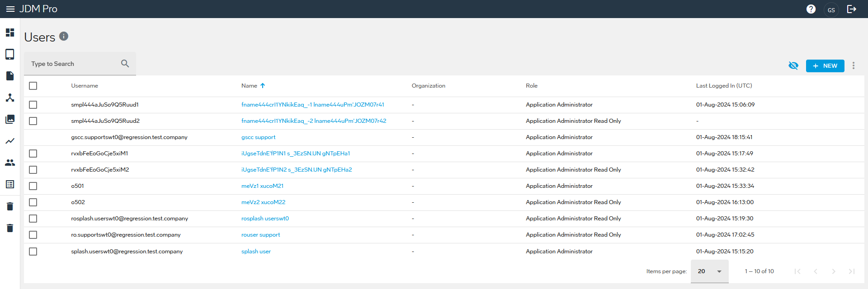
Task: Click the 01-Aug-2024 18:15:41 login time
Action: pos(724,137)
